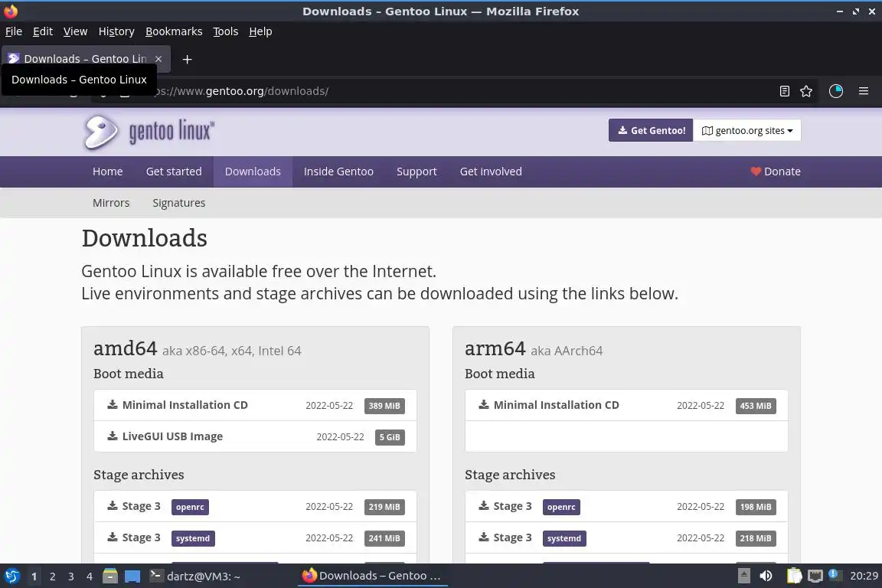Screen dimensions: 882x588
Task: Click the removable media tray icon
Action: [743, 577]
